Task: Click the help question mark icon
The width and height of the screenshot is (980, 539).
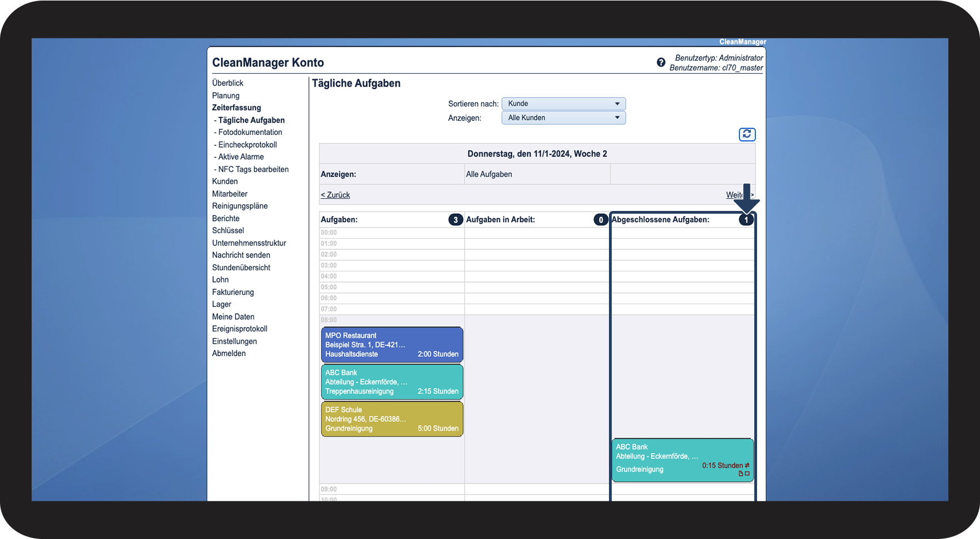Action: click(661, 63)
